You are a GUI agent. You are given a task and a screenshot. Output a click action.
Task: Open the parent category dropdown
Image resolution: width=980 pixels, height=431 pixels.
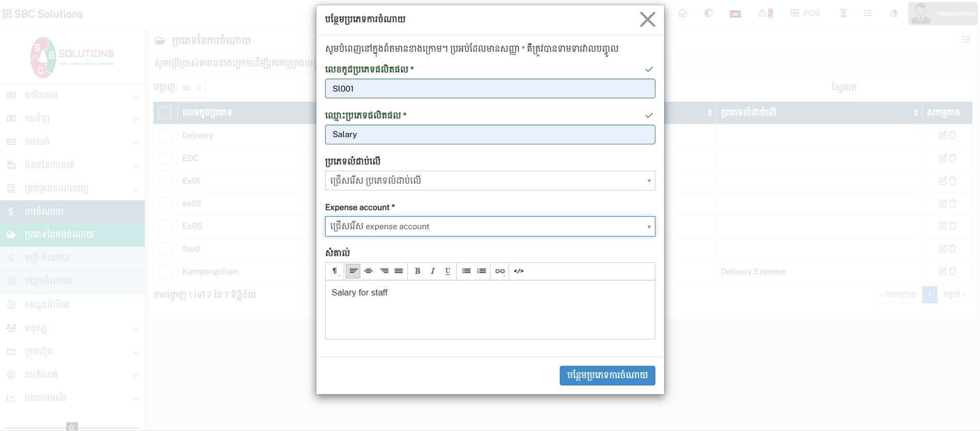click(489, 181)
